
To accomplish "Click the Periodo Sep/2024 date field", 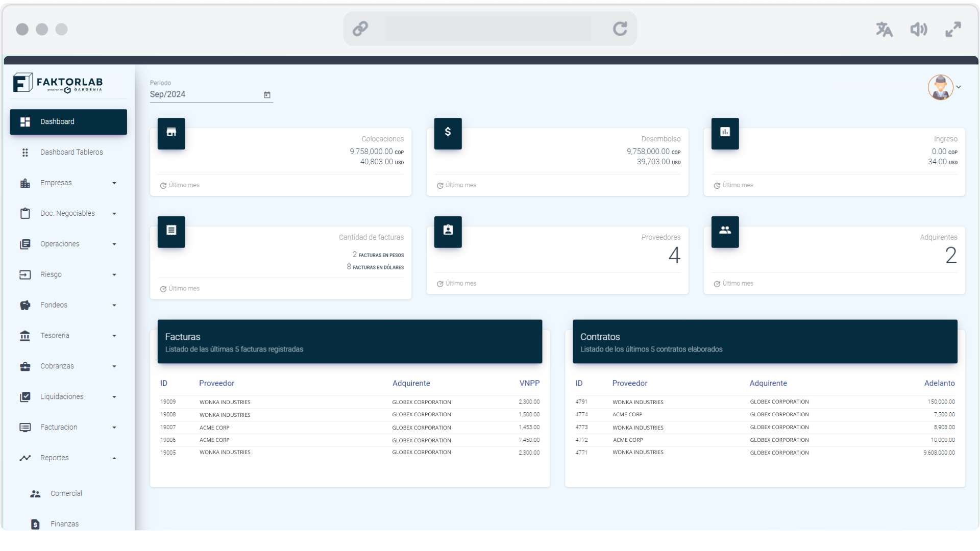I will (211, 95).
